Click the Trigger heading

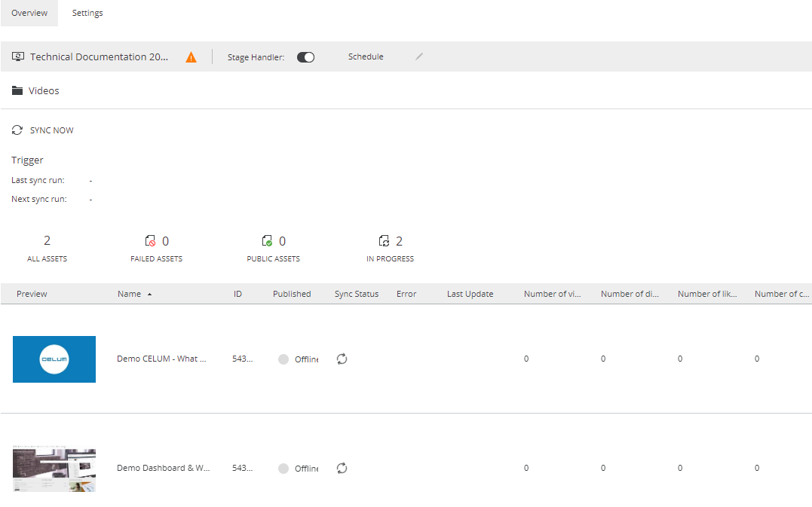(x=27, y=160)
